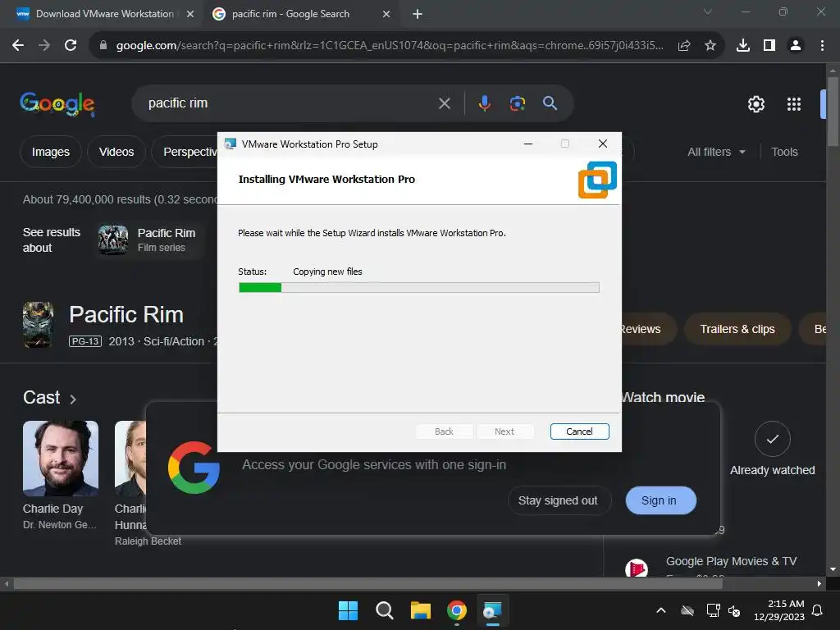The image size is (840, 630).
Task: Submit search with magnifier icon
Action: pos(550,103)
